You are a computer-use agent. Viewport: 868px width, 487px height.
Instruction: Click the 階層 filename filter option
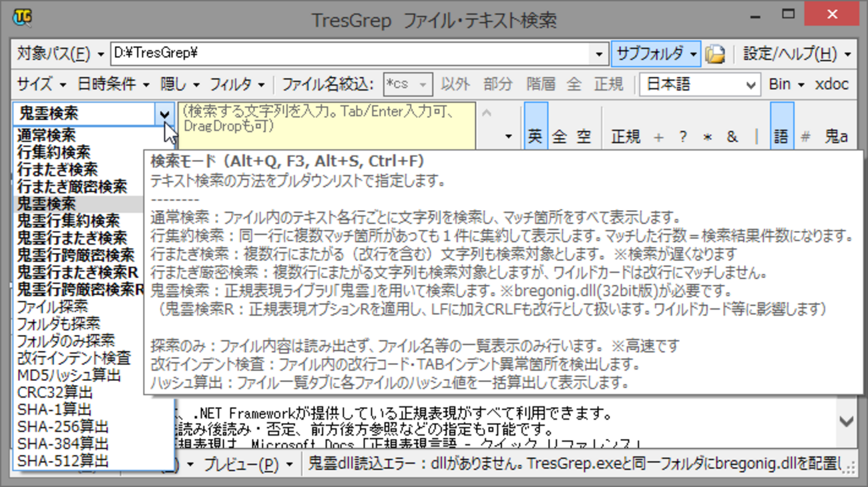(x=541, y=84)
